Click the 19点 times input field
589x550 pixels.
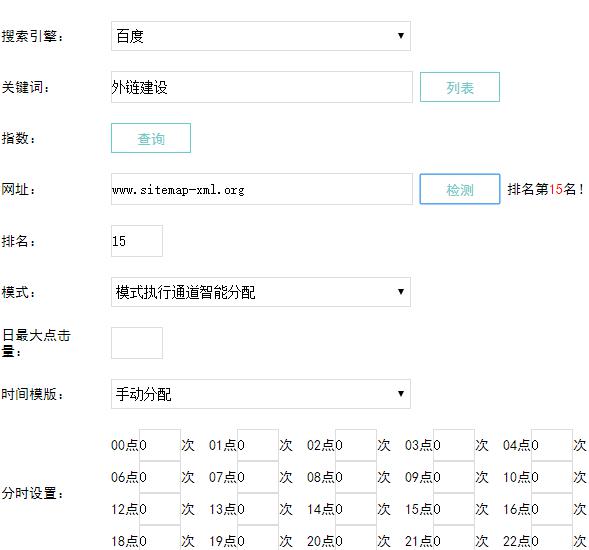258,538
